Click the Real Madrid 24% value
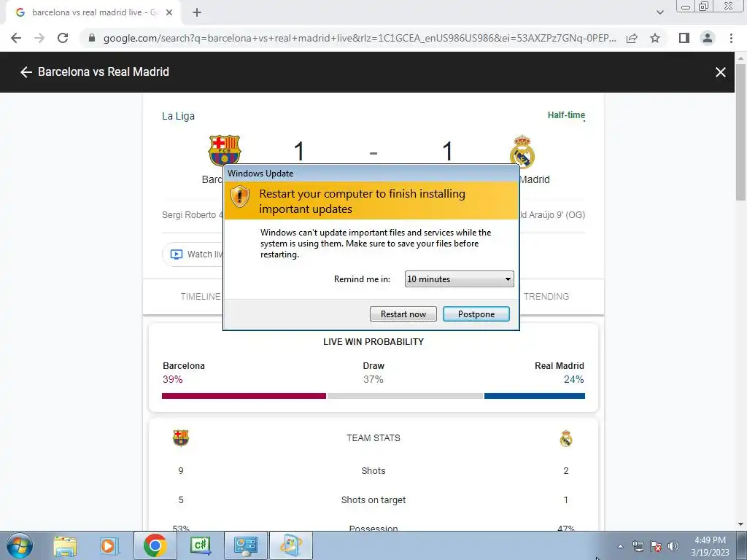The image size is (747, 560). 573,379
